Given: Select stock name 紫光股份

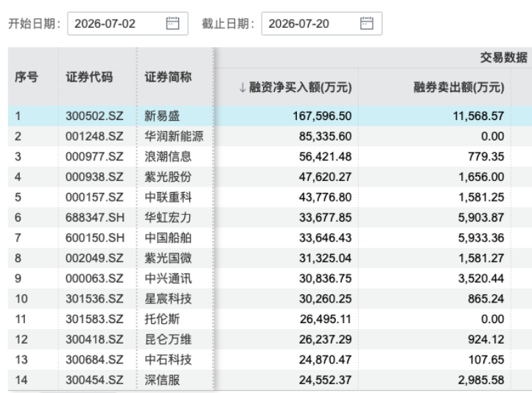Looking at the screenshot, I should (x=168, y=177).
